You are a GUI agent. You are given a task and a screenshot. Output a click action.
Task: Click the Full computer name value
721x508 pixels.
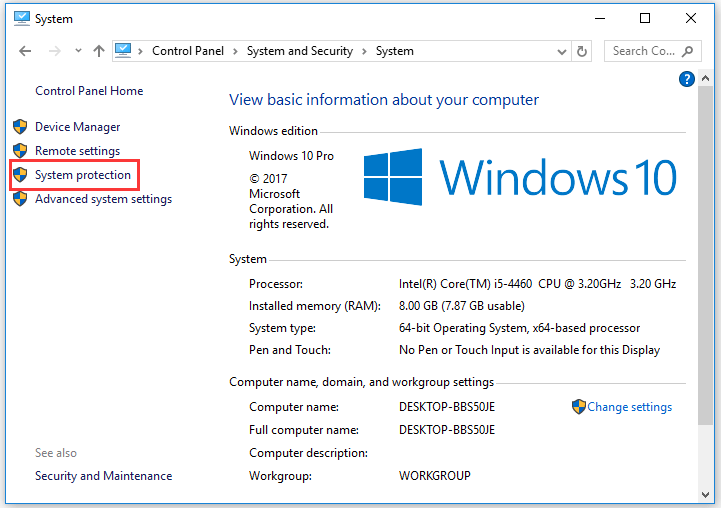(x=447, y=430)
